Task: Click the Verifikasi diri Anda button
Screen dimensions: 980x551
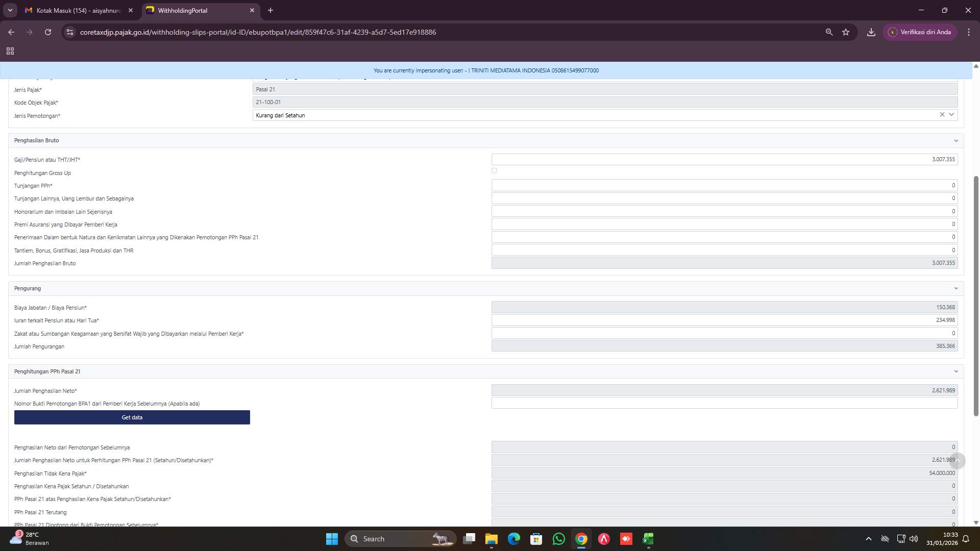Action: [x=920, y=32]
